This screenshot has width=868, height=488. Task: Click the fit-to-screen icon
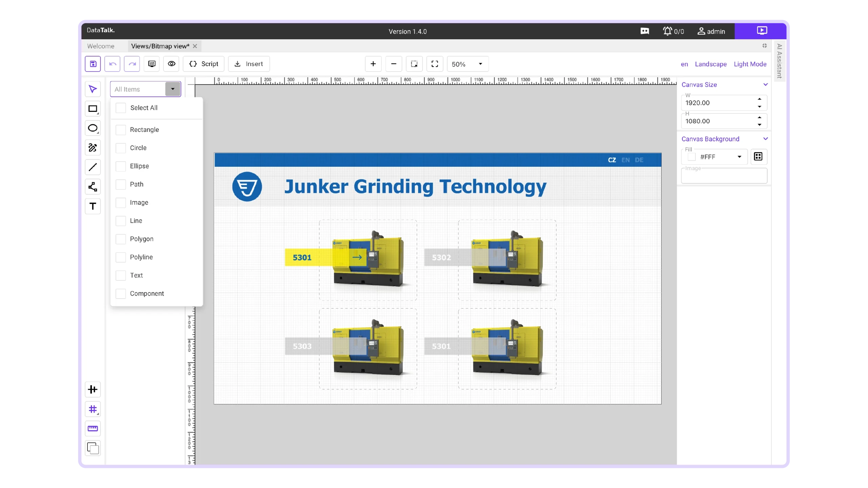(435, 64)
